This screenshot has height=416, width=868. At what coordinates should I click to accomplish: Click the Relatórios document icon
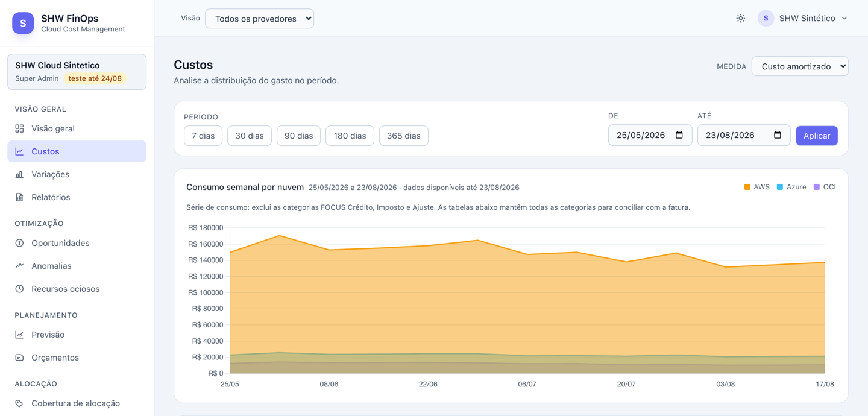click(19, 197)
